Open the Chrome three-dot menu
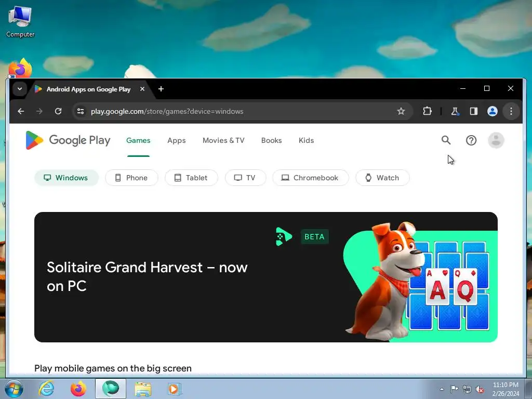532x399 pixels. click(511, 111)
